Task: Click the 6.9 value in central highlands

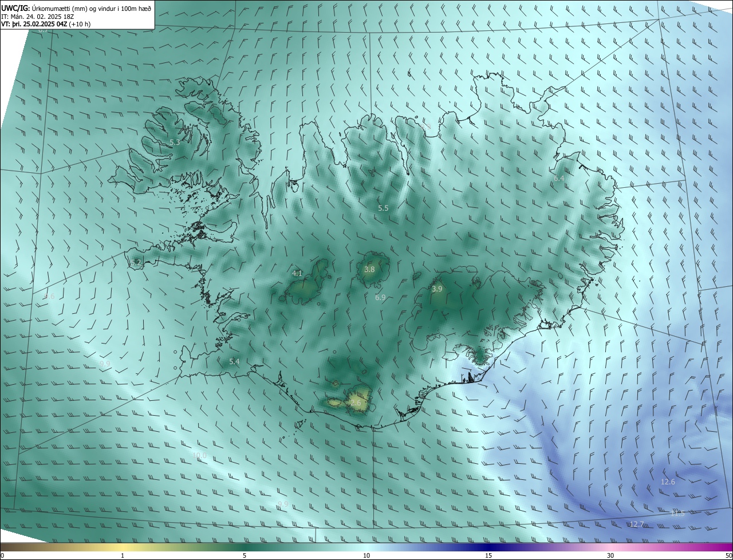Action: coord(380,298)
